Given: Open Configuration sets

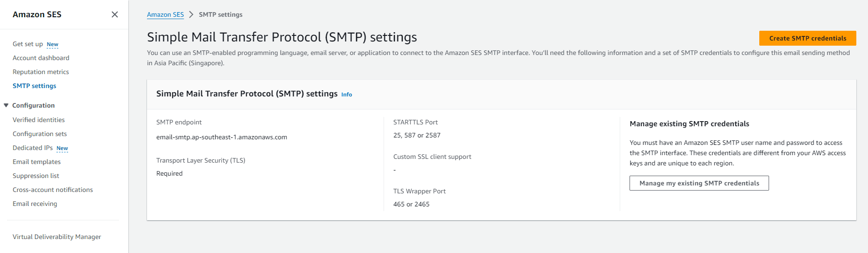Looking at the screenshot, I should tap(40, 134).
